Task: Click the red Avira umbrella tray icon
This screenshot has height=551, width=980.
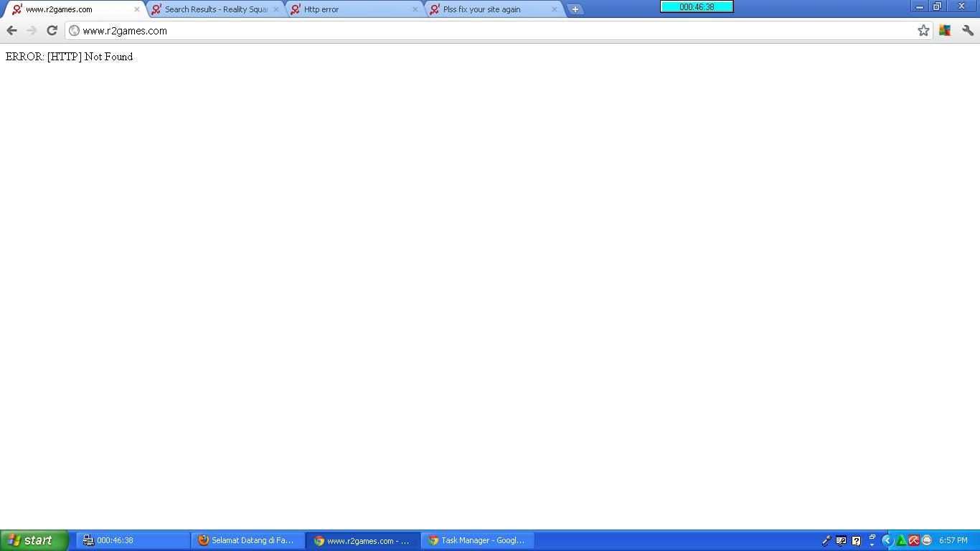Action: 914,540
